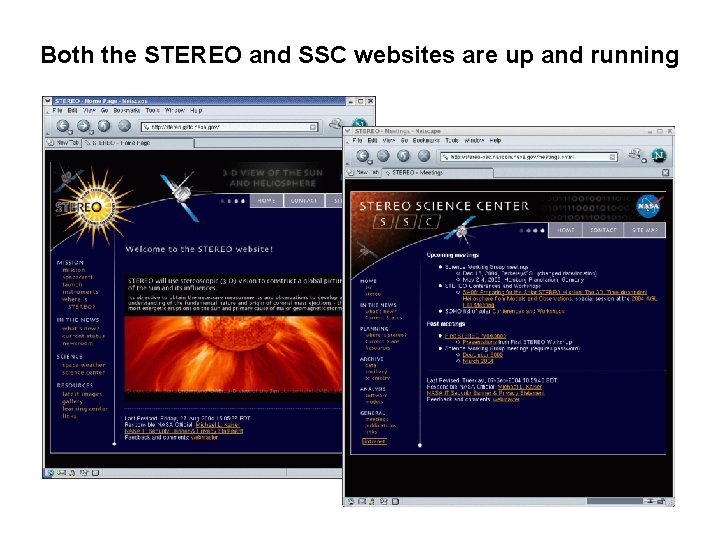Click the intranet button in SSC sidebar
This screenshot has width=720, height=540.
(374, 442)
